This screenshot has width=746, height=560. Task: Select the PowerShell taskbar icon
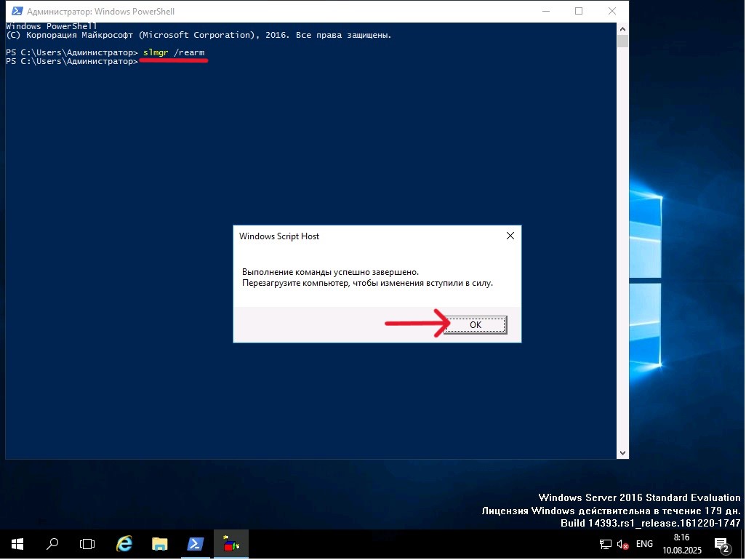tap(196, 544)
